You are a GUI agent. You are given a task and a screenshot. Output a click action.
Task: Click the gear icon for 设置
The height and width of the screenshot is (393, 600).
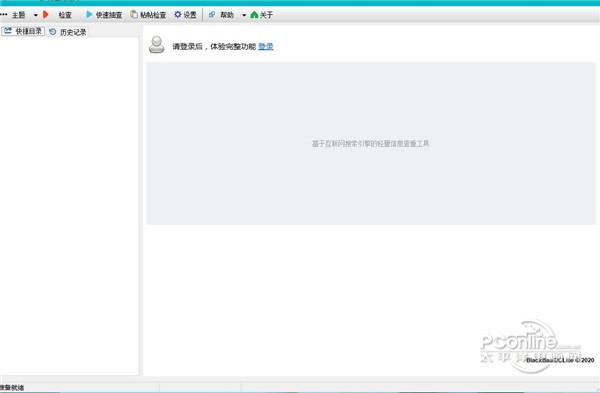178,15
